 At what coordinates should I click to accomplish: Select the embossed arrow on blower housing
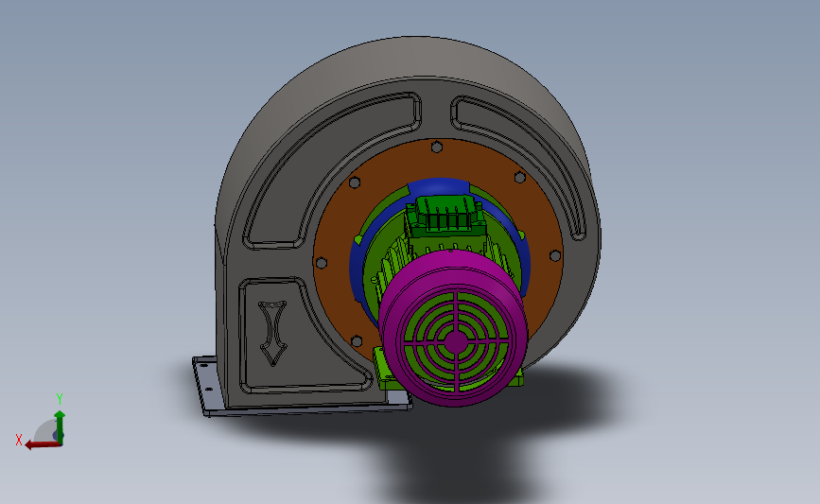point(272,333)
